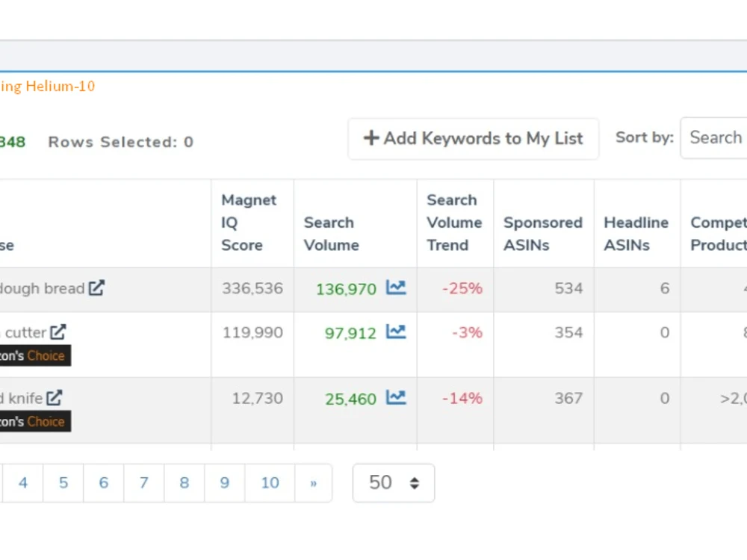
Task: View search volume chart for 136,970
Action: [396, 287]
